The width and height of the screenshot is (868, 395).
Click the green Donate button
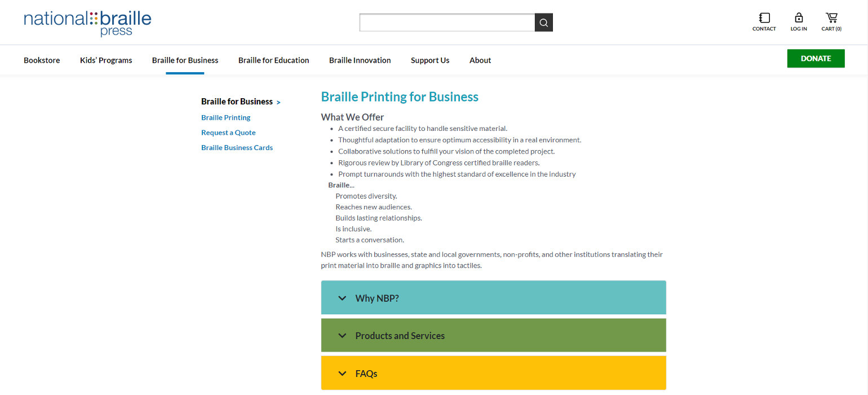pos(816,59)
